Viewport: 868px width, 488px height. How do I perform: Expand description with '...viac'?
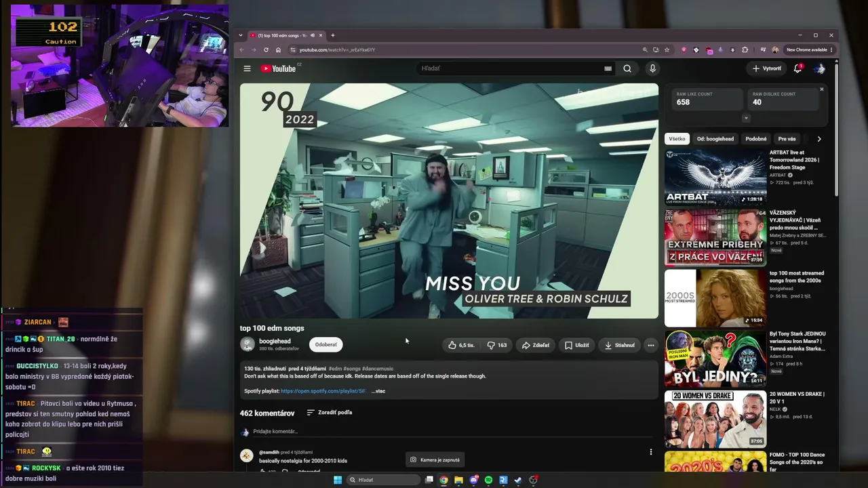378,391
